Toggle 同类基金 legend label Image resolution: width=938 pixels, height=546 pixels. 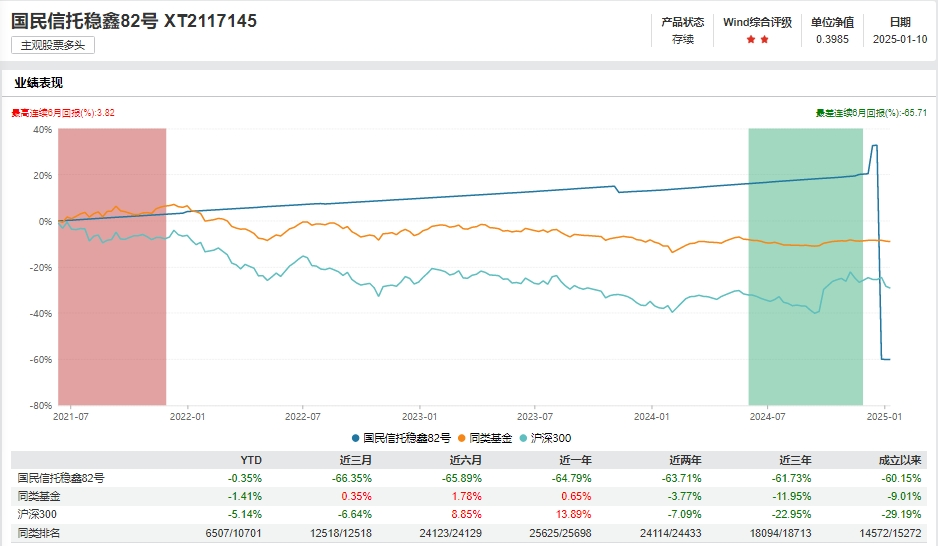pos(491,438)
